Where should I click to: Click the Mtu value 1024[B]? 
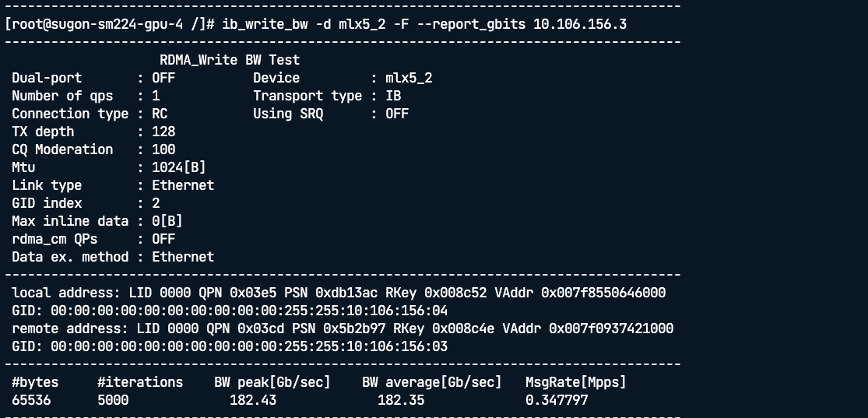coord(179,167)
